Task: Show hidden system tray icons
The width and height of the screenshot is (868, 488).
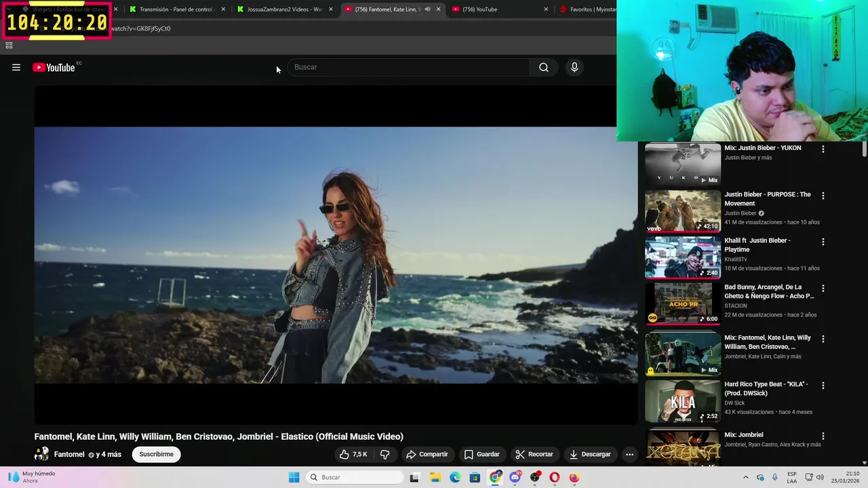Action: pos(746,477)
